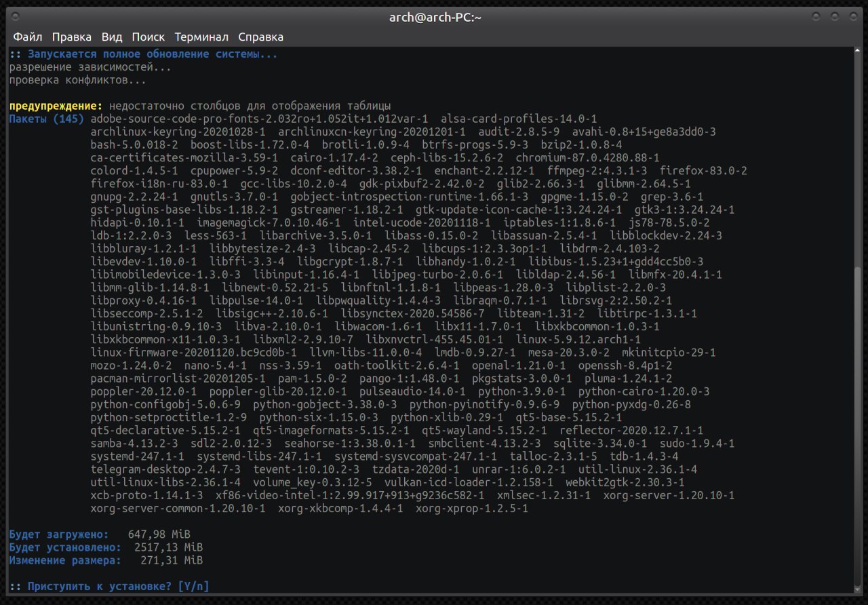
Task: Open the Поиск menu
Action: point(149,37)
